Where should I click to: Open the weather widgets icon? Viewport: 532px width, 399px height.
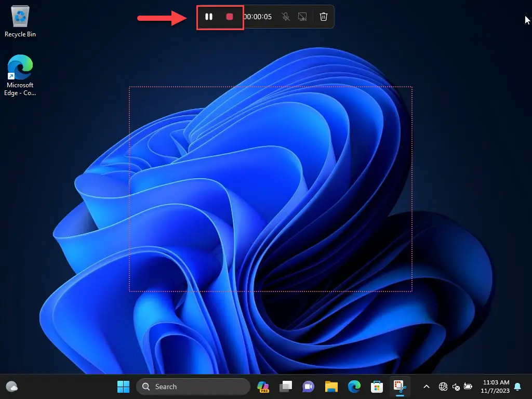pyautogui.click(x=12, y=387)
